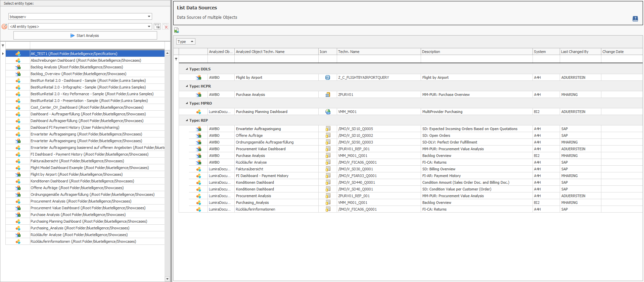This screenshot has height=282, width=644.
Task: Click the orange target icon beside entity types
Action: click(x=4, y=26)
